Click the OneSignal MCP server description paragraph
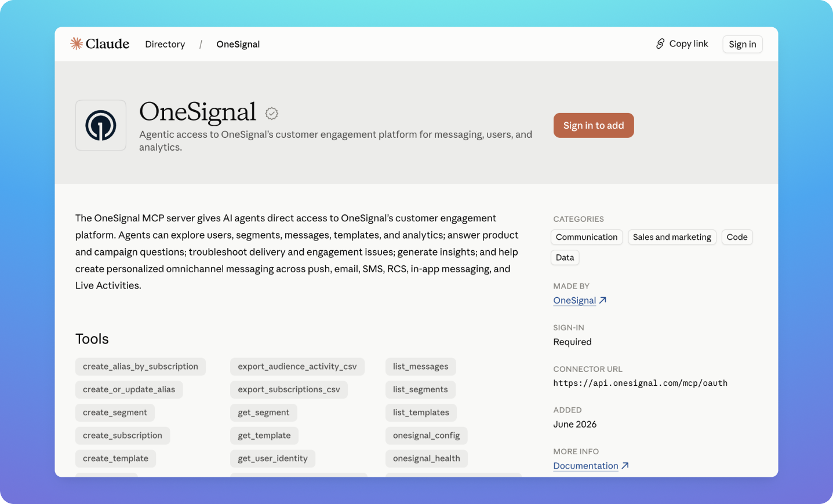 pyautogui.click(x=297, y=252)
